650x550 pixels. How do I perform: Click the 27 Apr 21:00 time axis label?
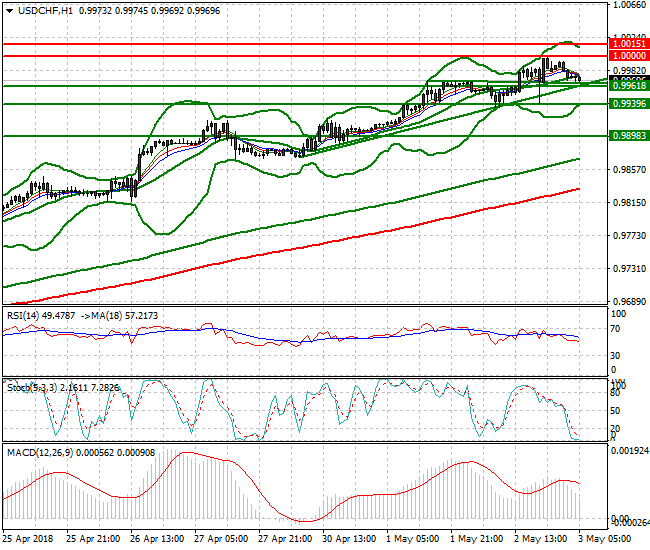(285, 539)
